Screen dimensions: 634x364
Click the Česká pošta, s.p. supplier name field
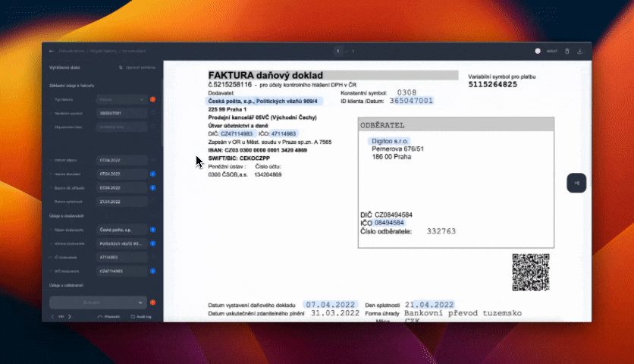[121, 230]
